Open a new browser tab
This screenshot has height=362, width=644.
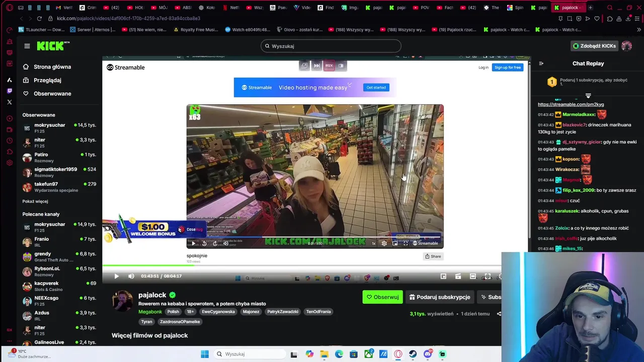[590, 8]
